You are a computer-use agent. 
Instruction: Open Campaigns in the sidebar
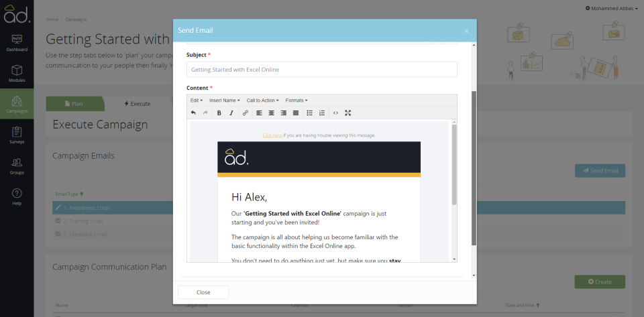click(x=17, y=104)
